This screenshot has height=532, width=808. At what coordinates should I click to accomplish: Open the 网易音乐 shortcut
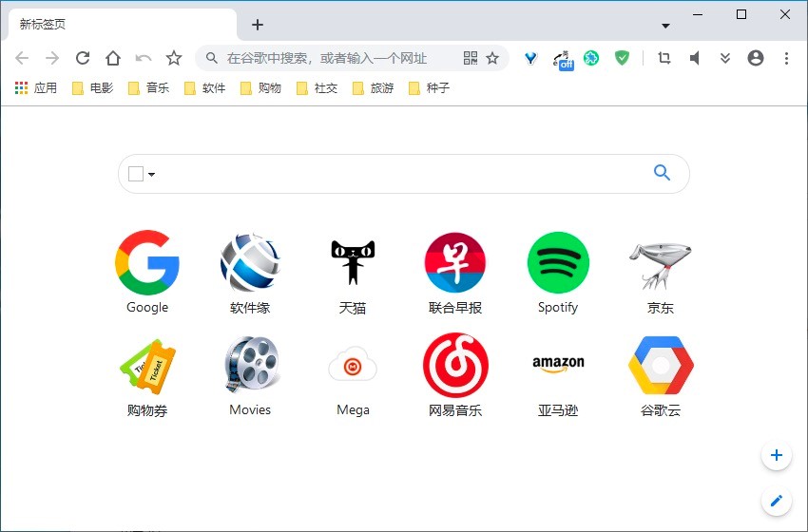[x=455, y=376]
